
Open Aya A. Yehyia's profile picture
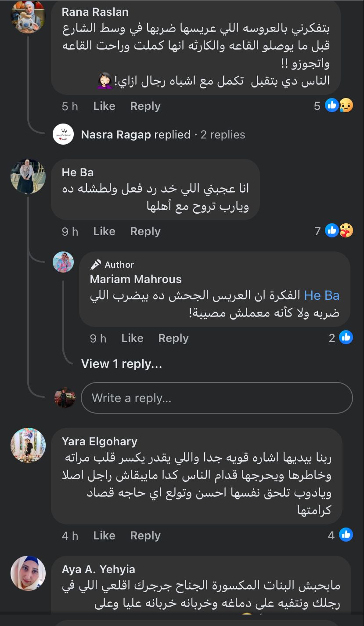[x=28, y=573]
